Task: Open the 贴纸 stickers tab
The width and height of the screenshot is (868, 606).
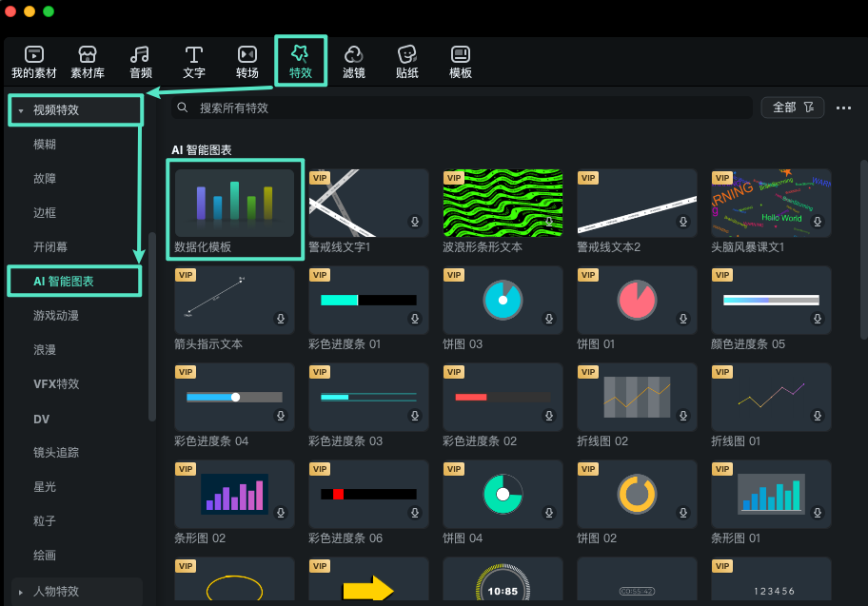Action: coord(407,62)
